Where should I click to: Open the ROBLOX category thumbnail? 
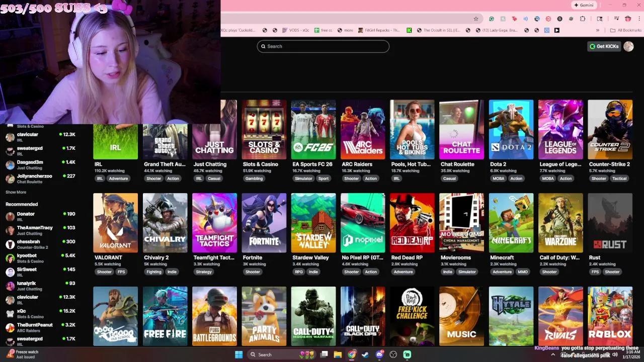coord(610,316)
